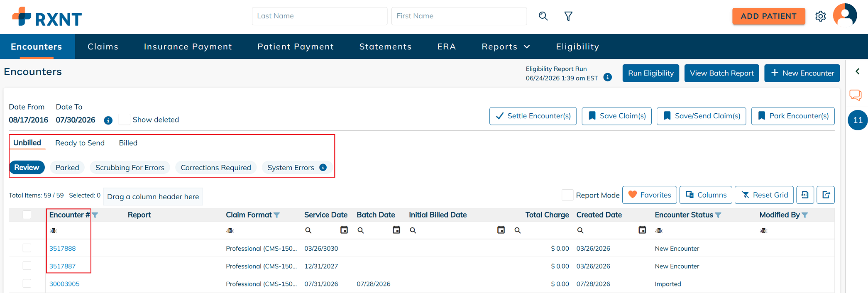Open the Service Date calendar picker
Viewport: 868px width, 293px height.
(344, 230)
